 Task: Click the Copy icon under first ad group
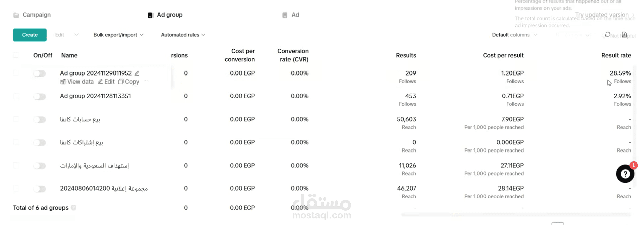click(121, 82)
